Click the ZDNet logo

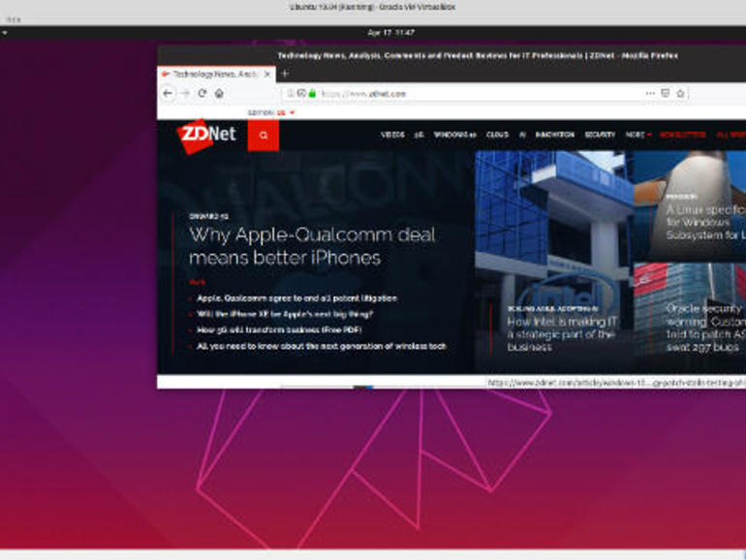(206, 136)
